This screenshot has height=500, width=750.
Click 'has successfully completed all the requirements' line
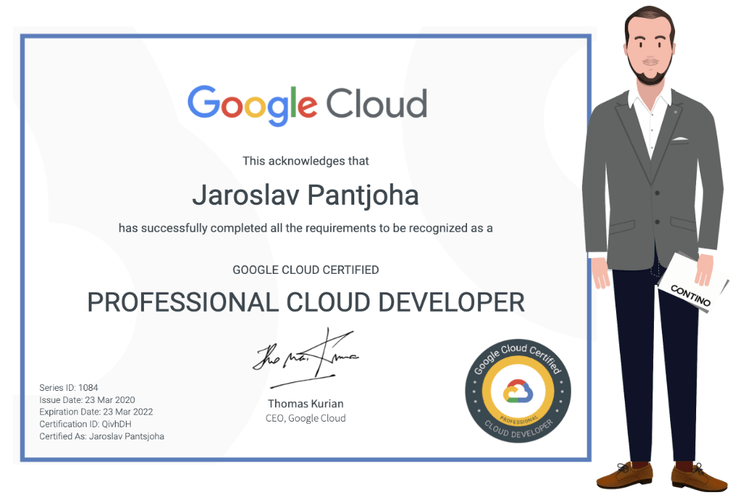click(305, 228)
